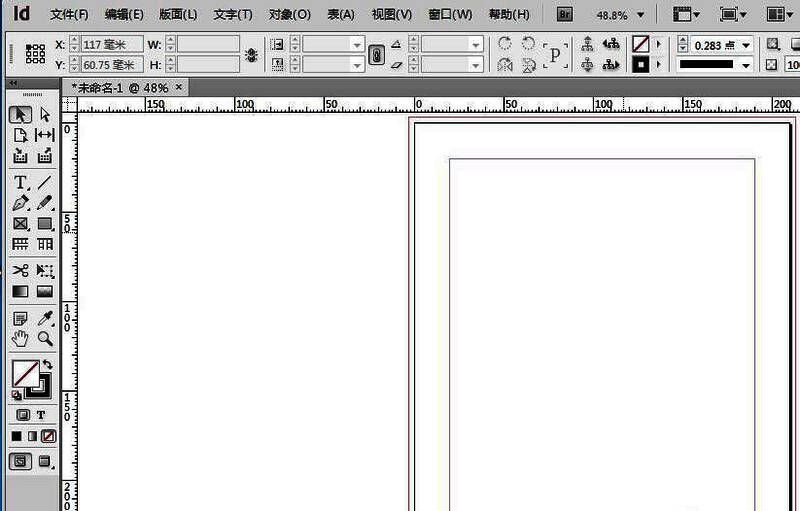Open the 对象(O) menu
Viewport: 800px width, 511px height.
290,16
